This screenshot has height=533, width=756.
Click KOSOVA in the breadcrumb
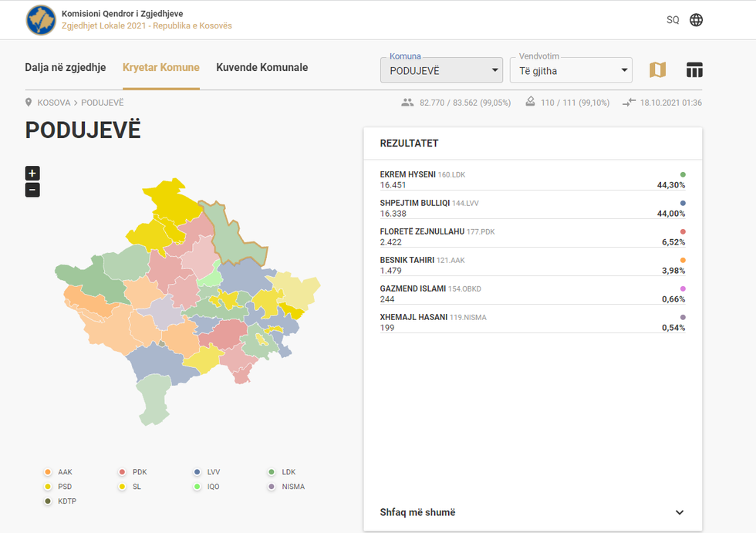coord(54,103)
